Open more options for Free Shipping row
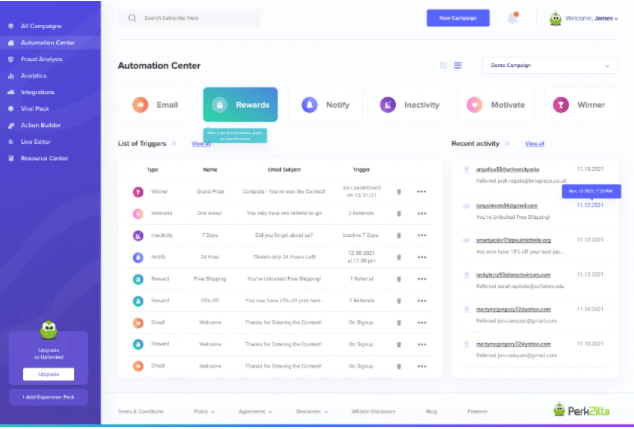 (421, 279)
